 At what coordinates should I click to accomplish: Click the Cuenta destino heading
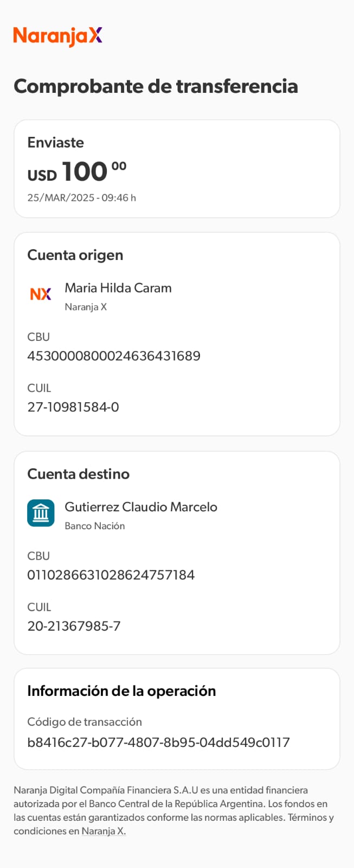pyautogui.click(x=78, y=474)
